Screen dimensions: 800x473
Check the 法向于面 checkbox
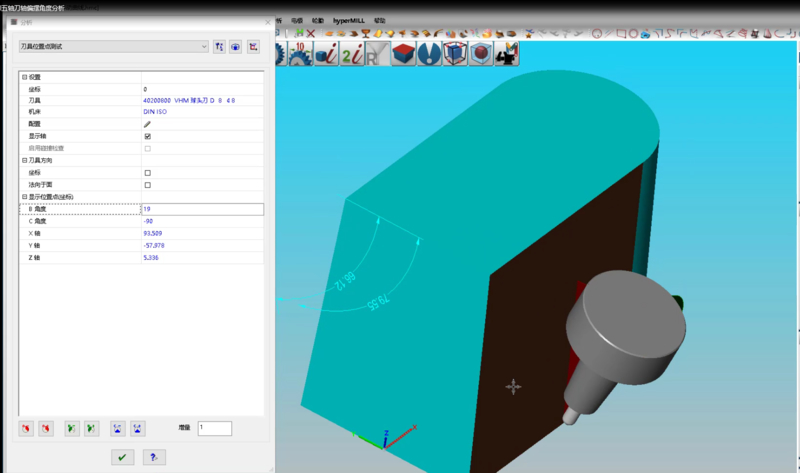tap(147, 185)
